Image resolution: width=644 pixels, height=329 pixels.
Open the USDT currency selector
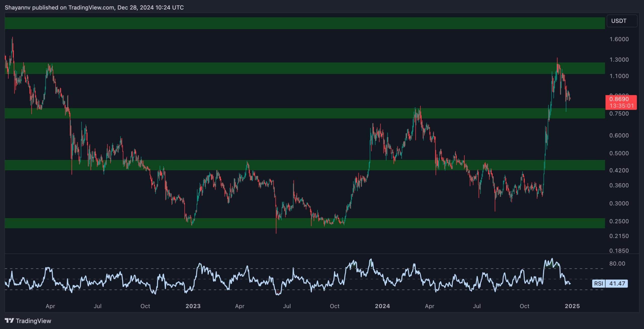click(x=622, y=21)
